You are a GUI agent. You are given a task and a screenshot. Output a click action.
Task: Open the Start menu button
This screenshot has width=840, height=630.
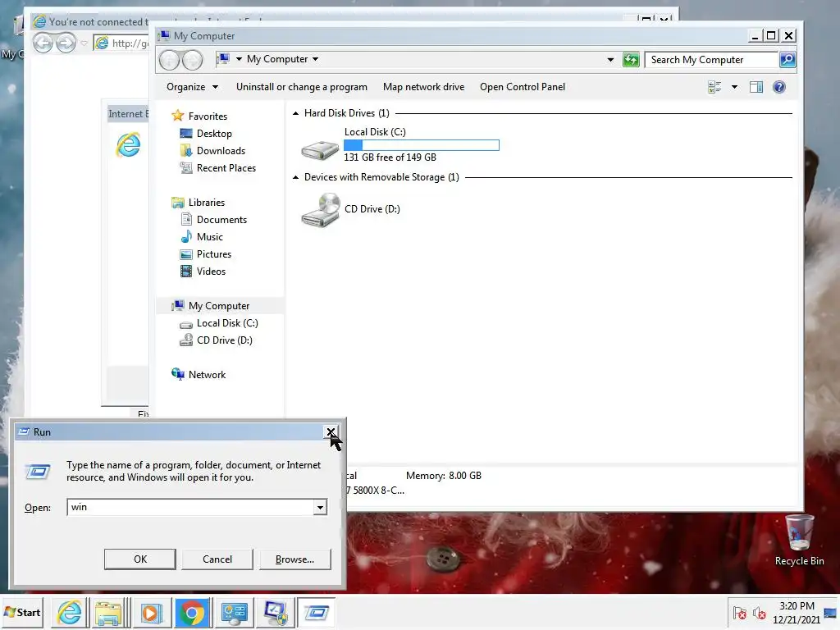tap(22, 612)
